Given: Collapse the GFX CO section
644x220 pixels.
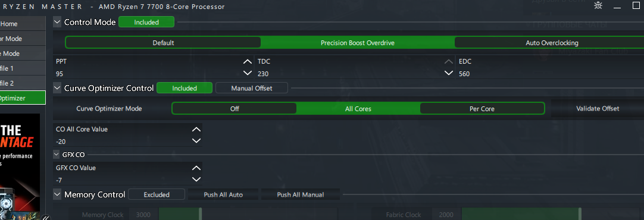Looking at the screenshot, I should coord(57,155).
